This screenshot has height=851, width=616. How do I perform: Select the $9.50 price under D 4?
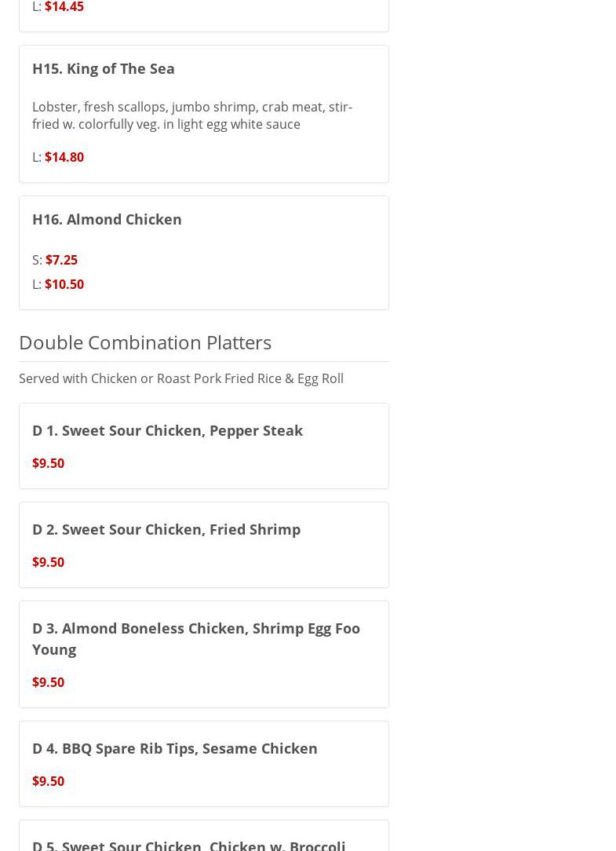click(48, 781)
